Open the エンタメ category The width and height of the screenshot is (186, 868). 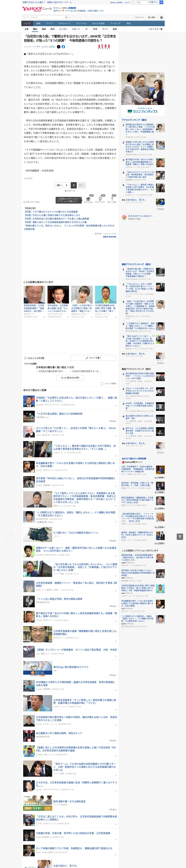pyautogui.click(x=63, y=29)
